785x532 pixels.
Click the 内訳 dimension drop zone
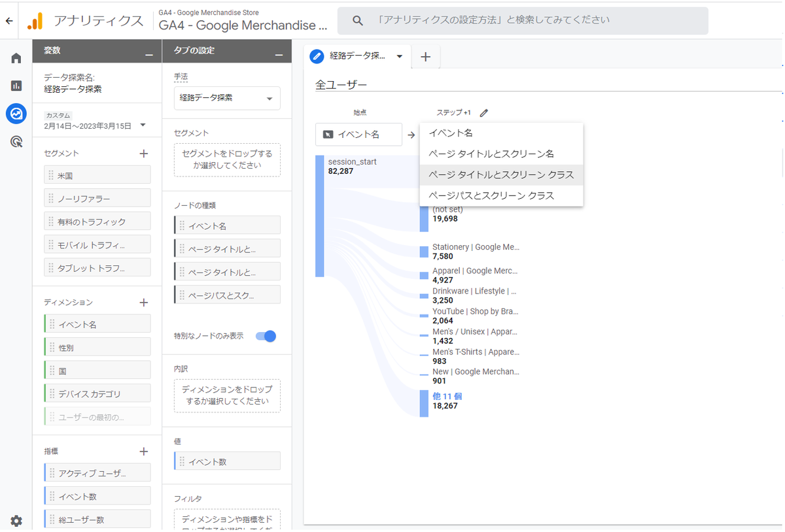pos(227,395)
